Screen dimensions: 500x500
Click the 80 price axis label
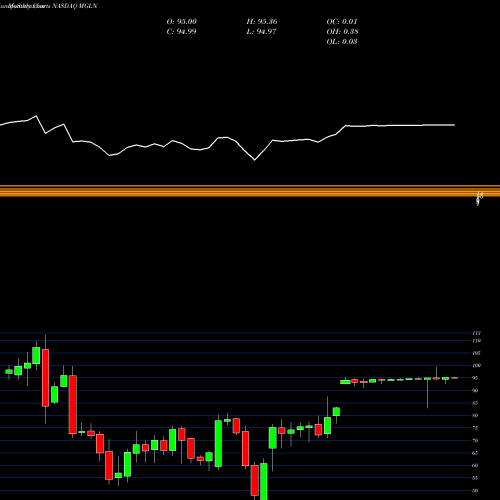tap(475, 416)
